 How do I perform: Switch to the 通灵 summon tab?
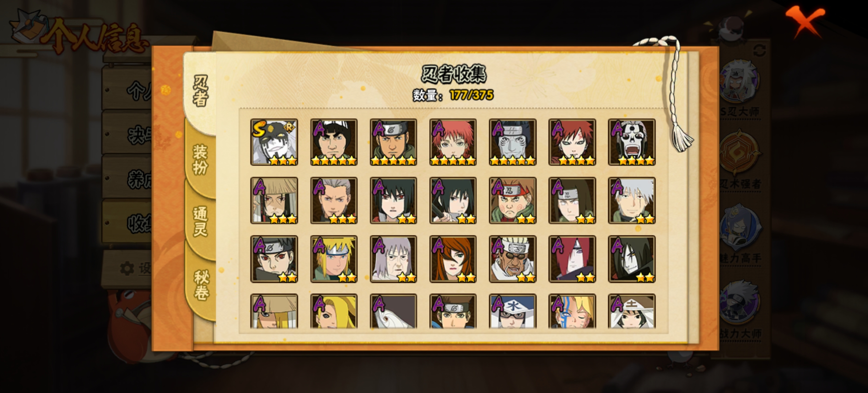pyautogui.click(x=200, y=221)
